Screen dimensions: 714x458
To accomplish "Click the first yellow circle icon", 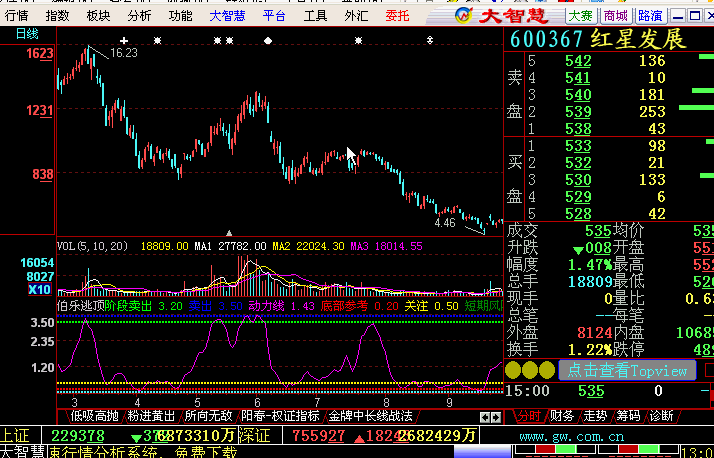I will tap(513, 370).
